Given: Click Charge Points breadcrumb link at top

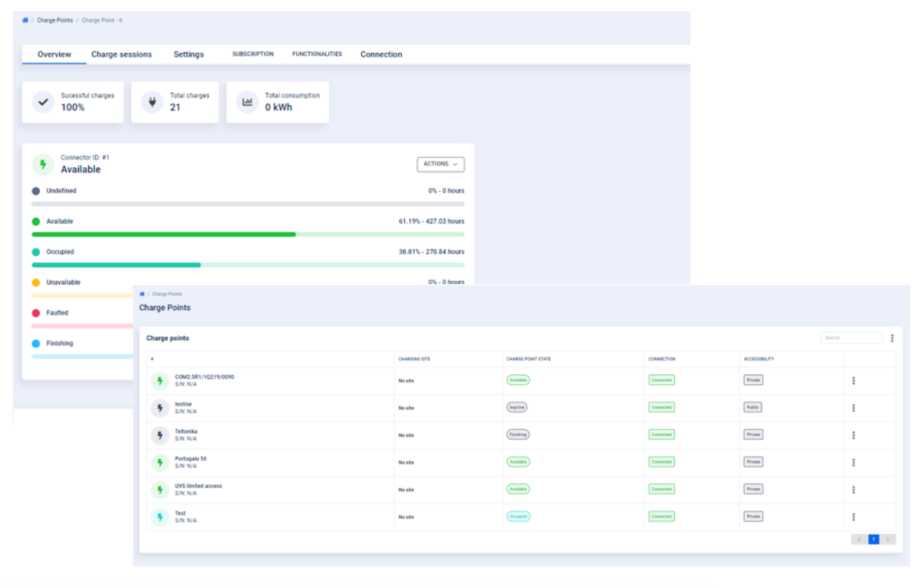Looking at the screenshot, I should (x=55, y=20).
